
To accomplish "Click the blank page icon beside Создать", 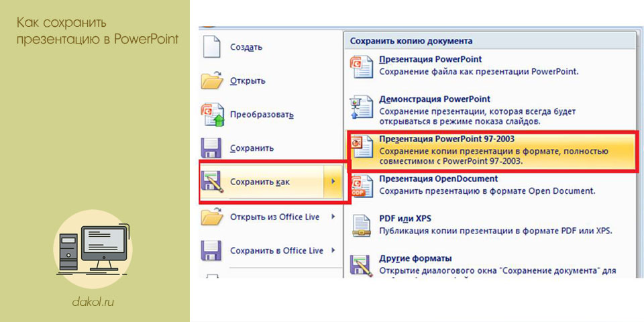I will click(x=213, y=46).
